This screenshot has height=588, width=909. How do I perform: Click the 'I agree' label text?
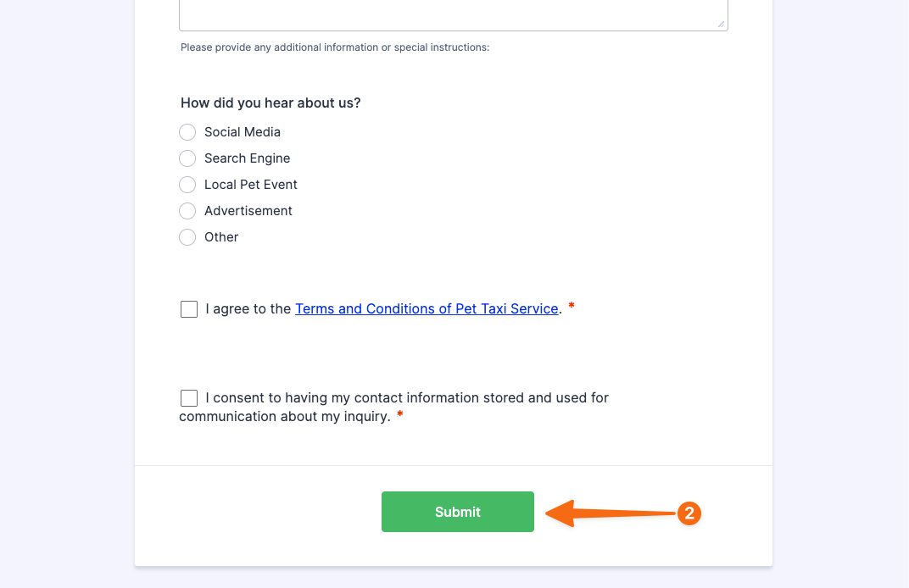(x=248, y=308)
